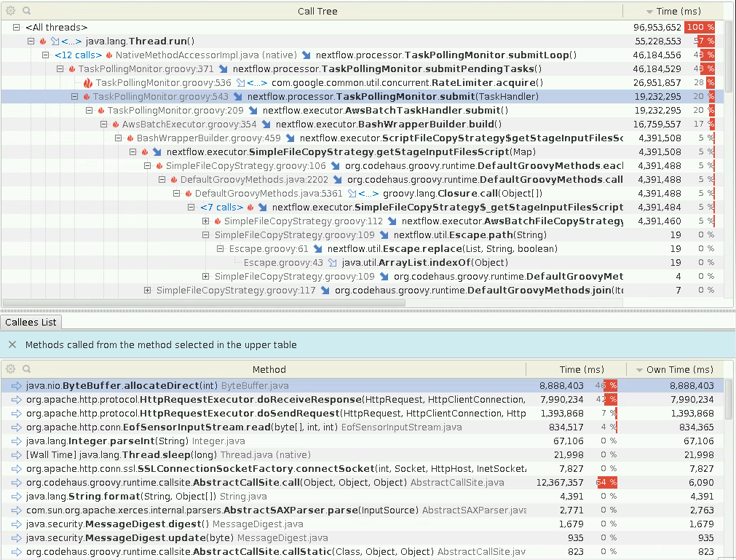Open the <12 calls> link
Screen dimensions: 736x560
pos(78,55)
